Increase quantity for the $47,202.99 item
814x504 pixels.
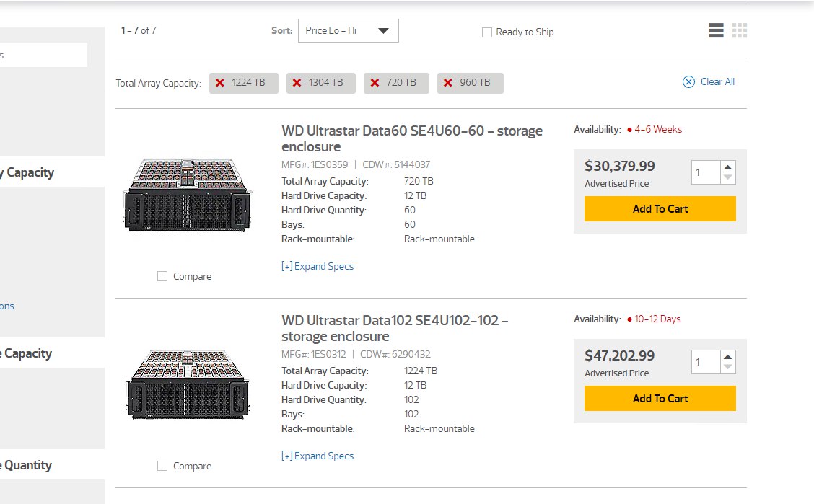click(728, 357)
